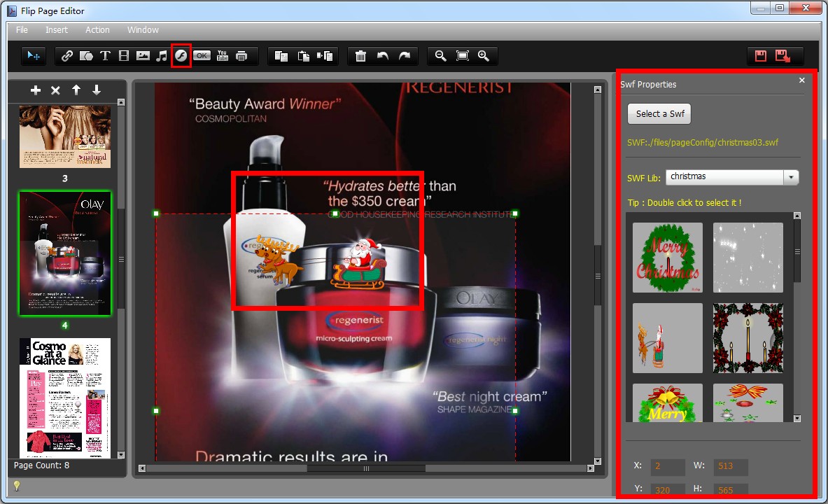Click the save and exit icon
Viewport: 828px width, 504px height.
point(783,55)
